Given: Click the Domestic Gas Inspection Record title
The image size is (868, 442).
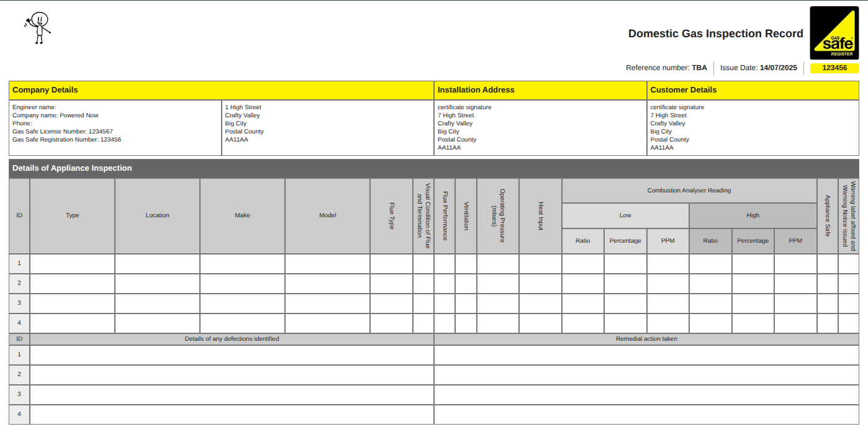Looking at the screenshot, I should click(715, 34).
